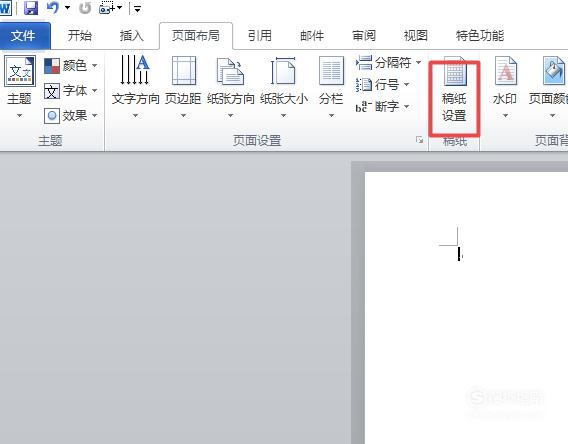Click the 页边距 margins icon
Screen dimensions: 568x444
183,70
